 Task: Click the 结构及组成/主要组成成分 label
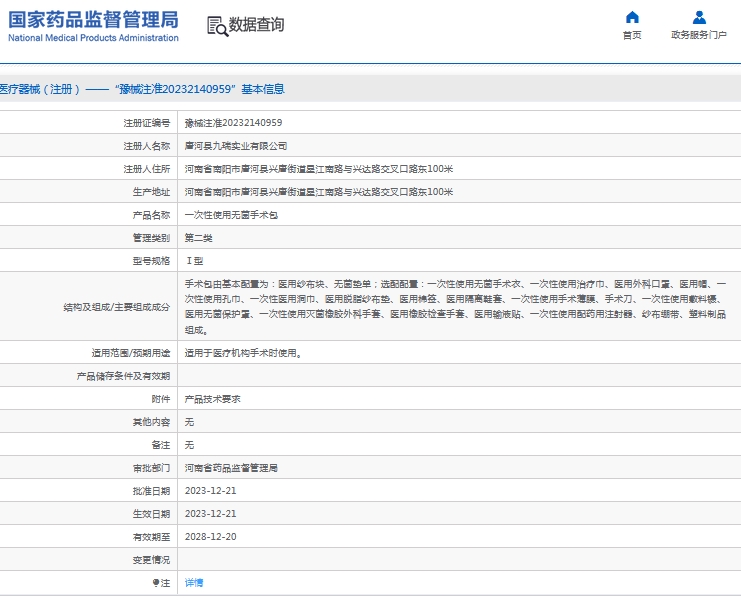pos(117,307)
